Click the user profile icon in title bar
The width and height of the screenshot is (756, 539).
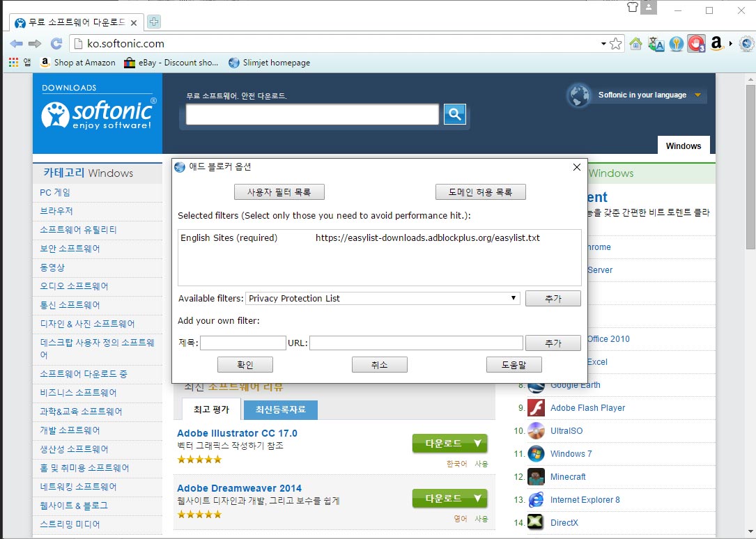point(649,7)
